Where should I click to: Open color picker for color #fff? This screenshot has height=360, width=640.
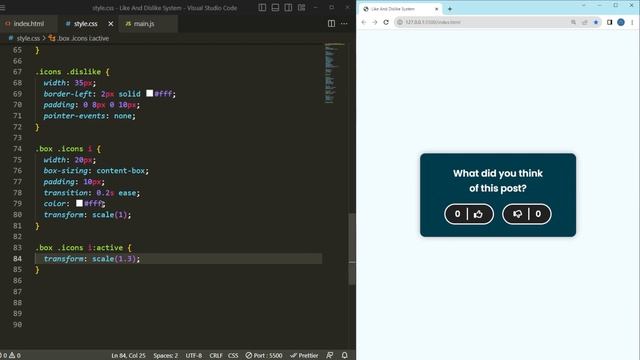(79, 203)
